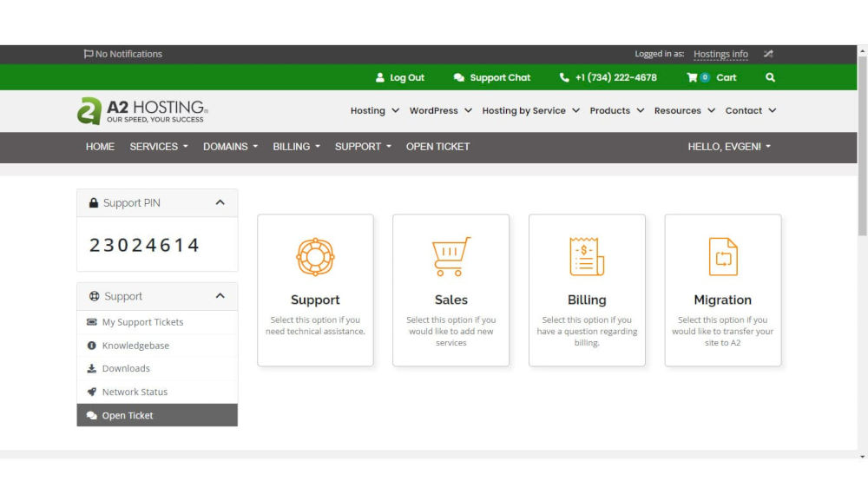Viewport: 868px width, 488px height.
Task: Choose the Billing invoice icon
Action: (x=587, y=256)
